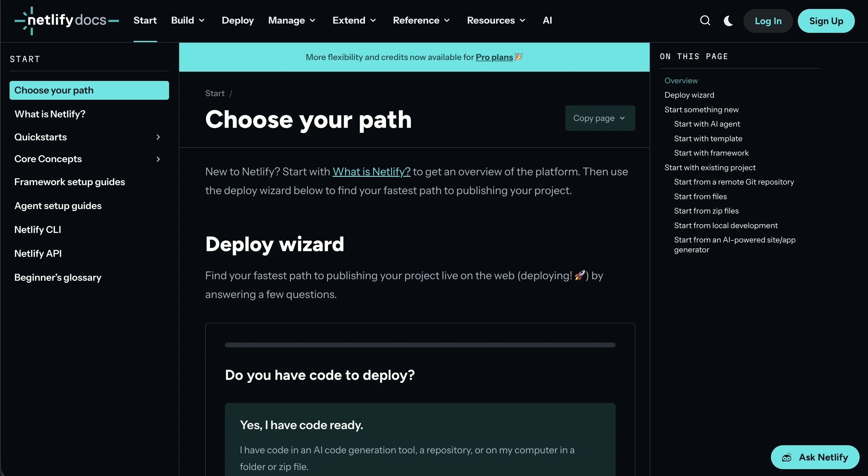Open What is Netlify? sidebar item

(50, 114)
